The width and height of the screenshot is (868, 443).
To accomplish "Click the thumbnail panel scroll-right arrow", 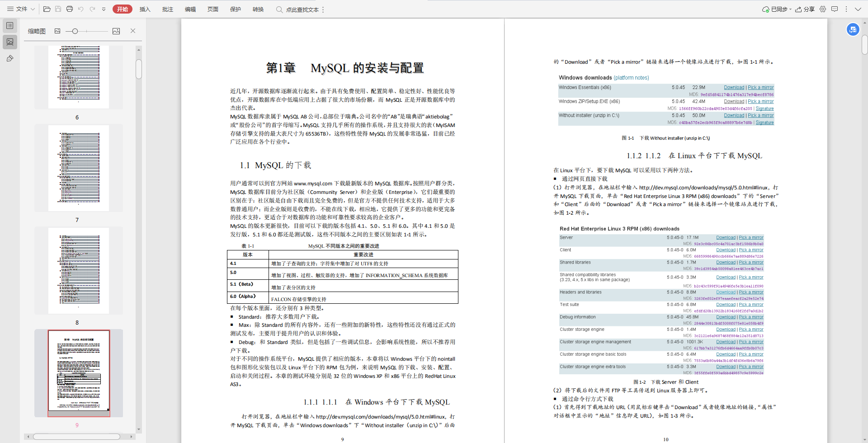I will (x=131, y=437).
